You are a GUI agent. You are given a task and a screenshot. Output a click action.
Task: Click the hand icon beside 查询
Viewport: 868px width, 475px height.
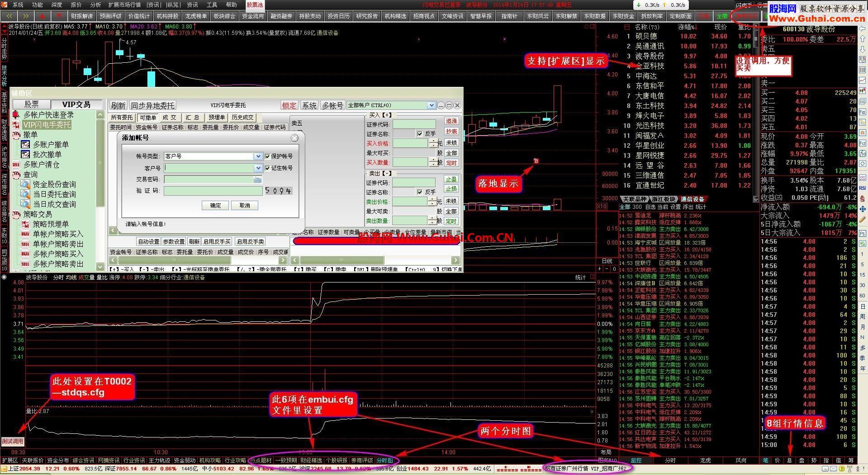(x=16, y=174)
